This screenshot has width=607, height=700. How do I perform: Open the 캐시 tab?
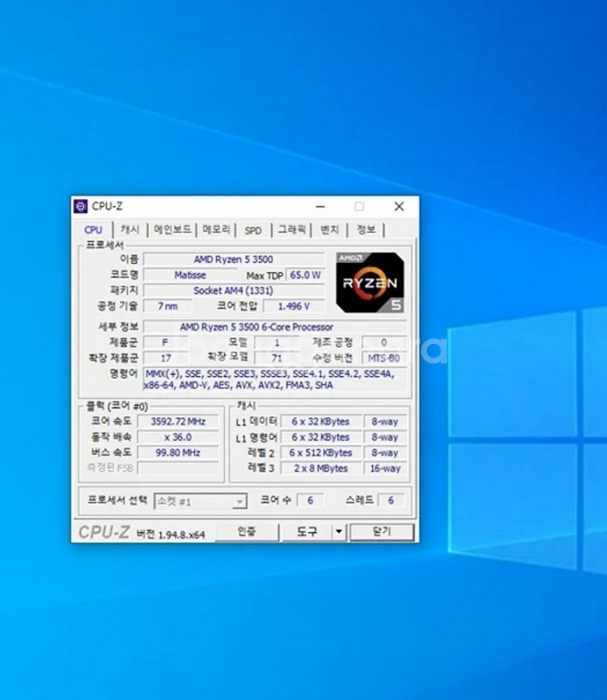click(130, 230)
